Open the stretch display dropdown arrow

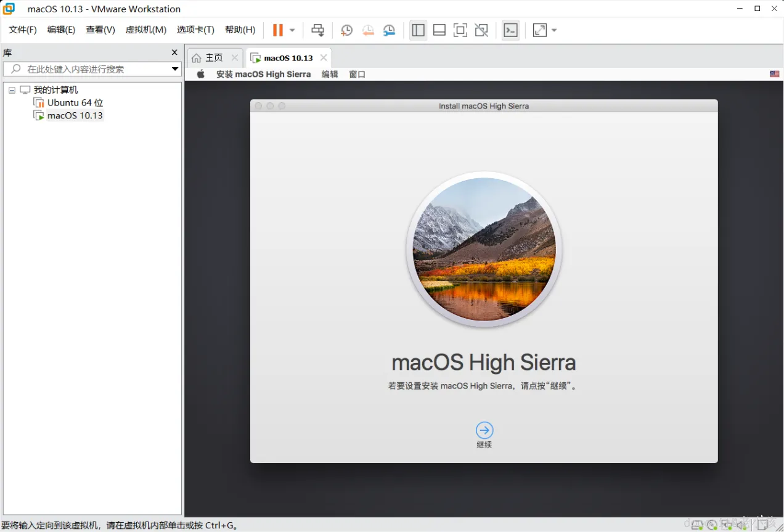[554, 30]
